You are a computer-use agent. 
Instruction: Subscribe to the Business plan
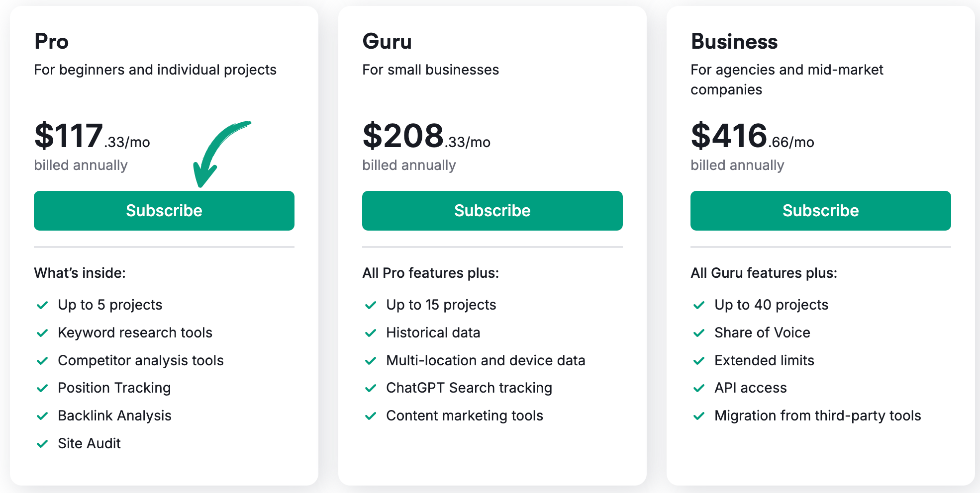820,211
